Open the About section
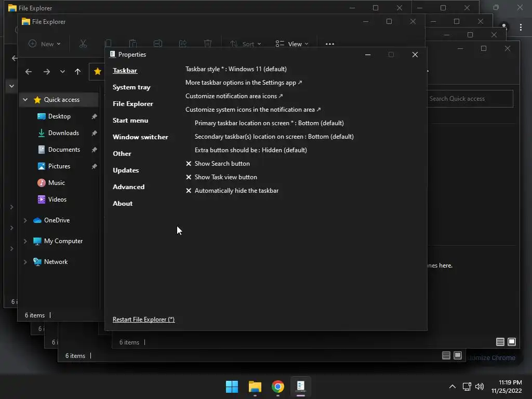The image size is (532, 399). [123, 204]
